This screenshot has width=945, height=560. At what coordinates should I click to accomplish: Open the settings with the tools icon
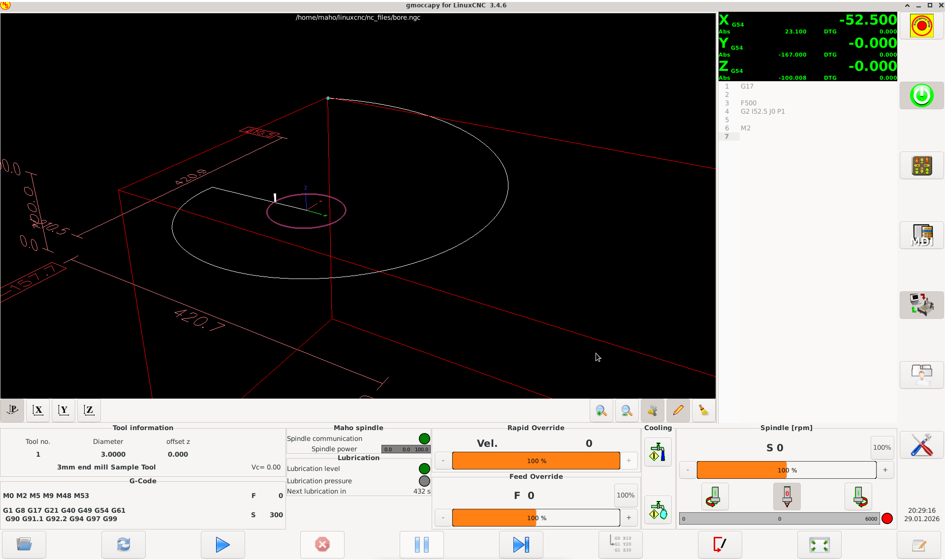click(921, 445)
